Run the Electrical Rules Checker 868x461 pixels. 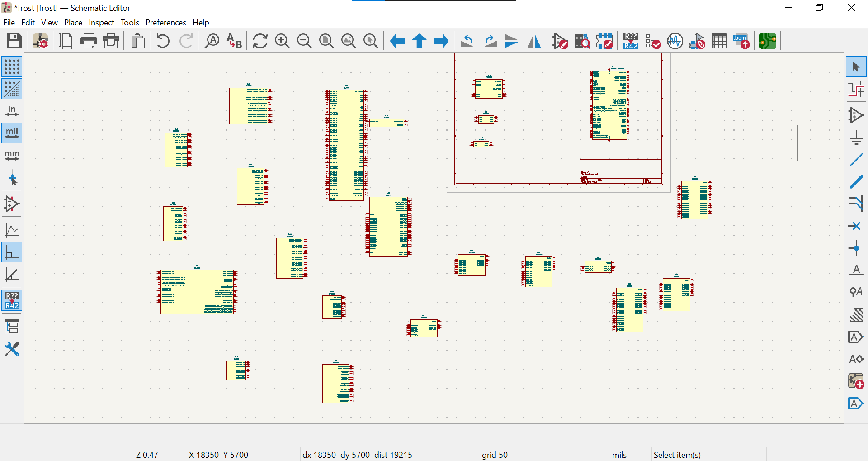[x=653, y=41]
